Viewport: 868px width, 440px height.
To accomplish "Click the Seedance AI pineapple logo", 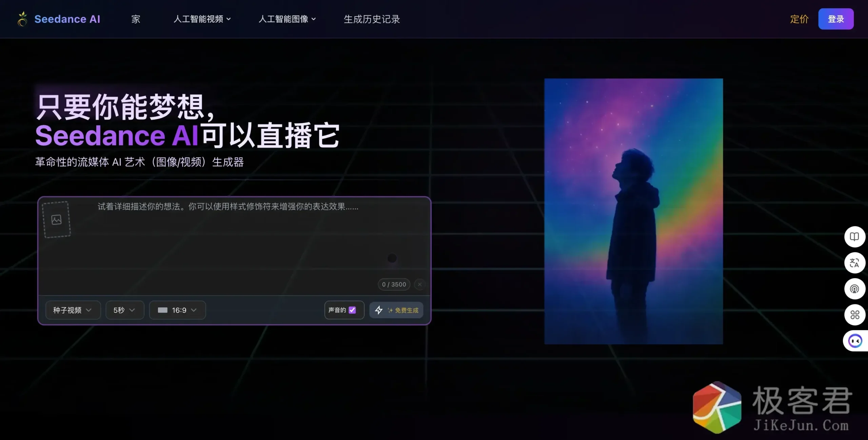I will pyautogui.click(x=22, y=19).
